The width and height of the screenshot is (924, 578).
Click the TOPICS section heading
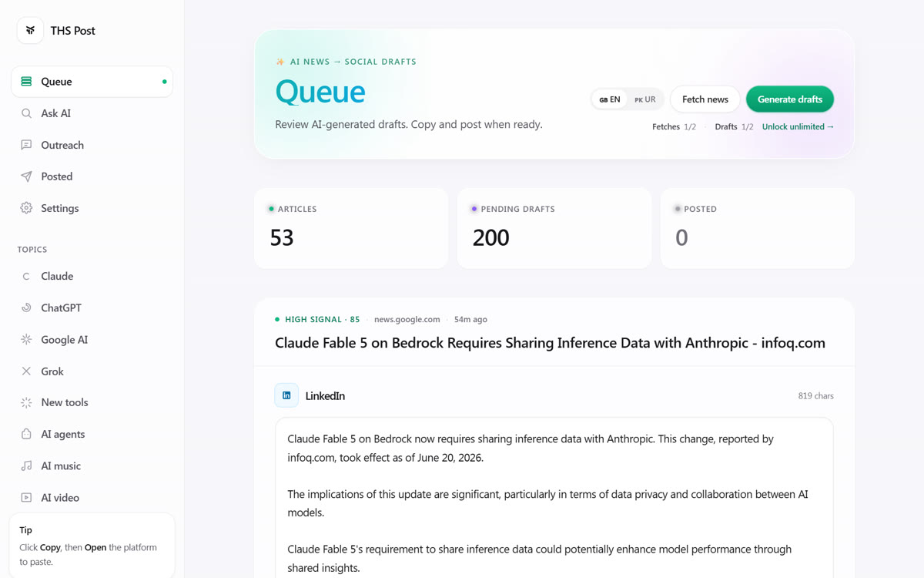(32, 250)
